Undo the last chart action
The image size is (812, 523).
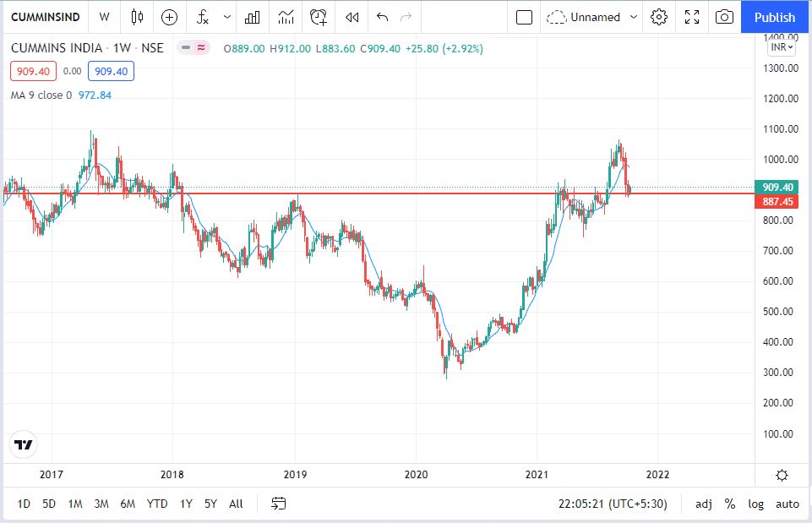[382, 17]
